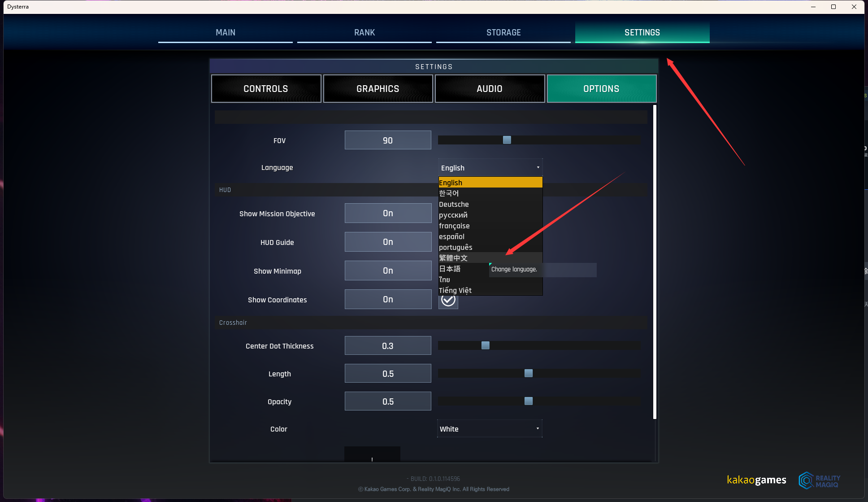
Task: Click the Reality MagiQ logo
Action: (820, 480)
